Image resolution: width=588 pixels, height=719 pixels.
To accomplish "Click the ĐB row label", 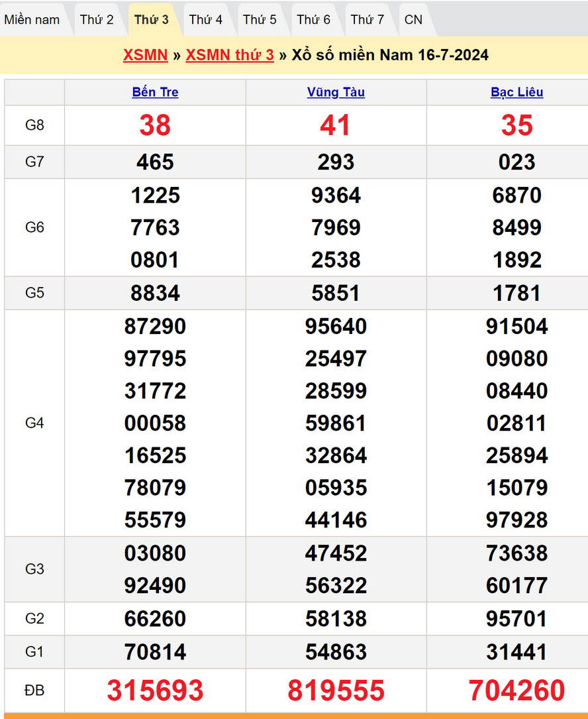I will [x=34, y=691].
